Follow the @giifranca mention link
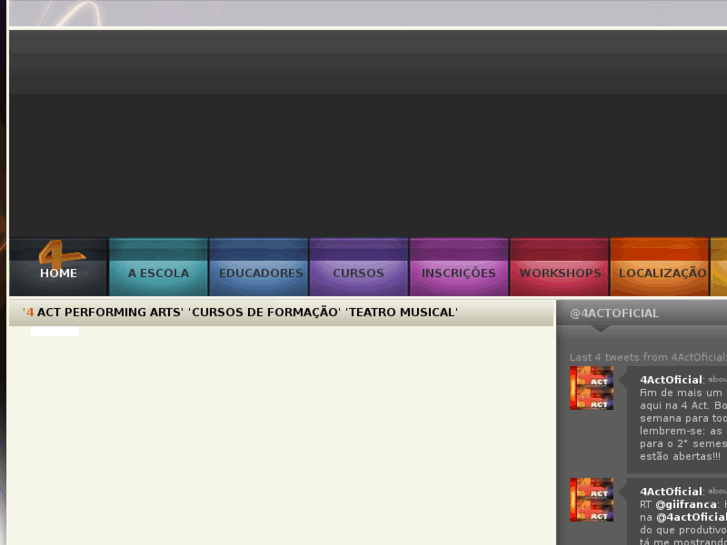727x545 pixels. (686, 504)
